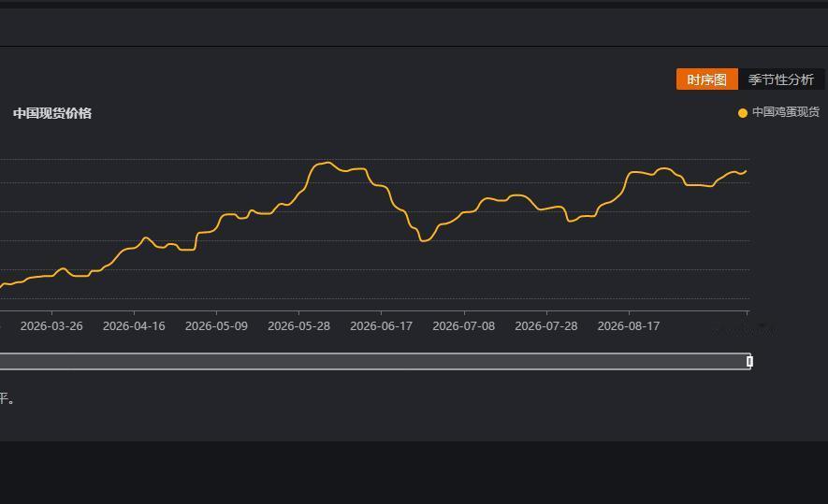Image resolution: width=828 pixels, height=504 pixels.
Task: Click the 2026-08-17 axis date label
Action: click(629, 326)
